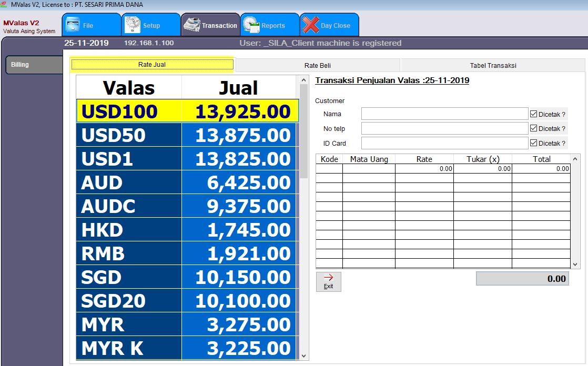Image resolution: width=588 pixels, height=366 pixels.
Task: Select the Transaction cash register icon
Action: tap(192, 25)
